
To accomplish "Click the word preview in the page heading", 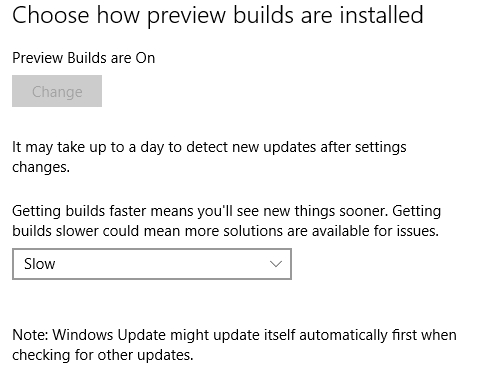I will coord(186,17).
